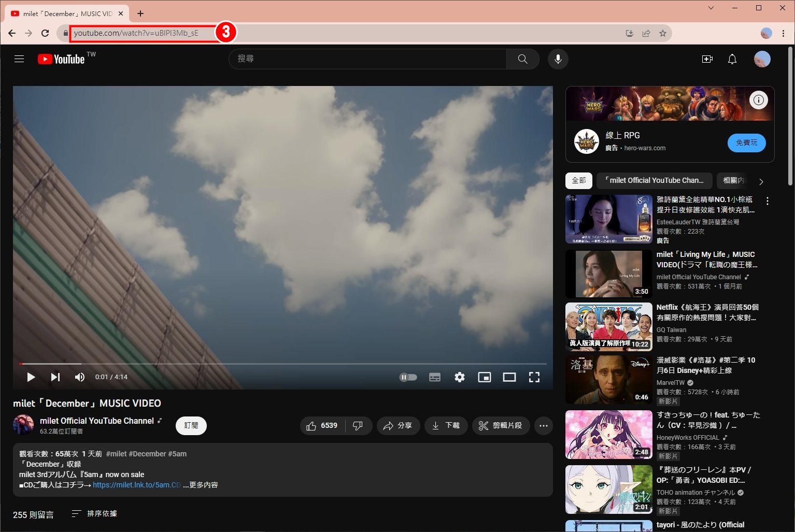The height and width of the screenshot is (532, 795).
Task: Open the ad info icon
Action: tap(759, 100)
